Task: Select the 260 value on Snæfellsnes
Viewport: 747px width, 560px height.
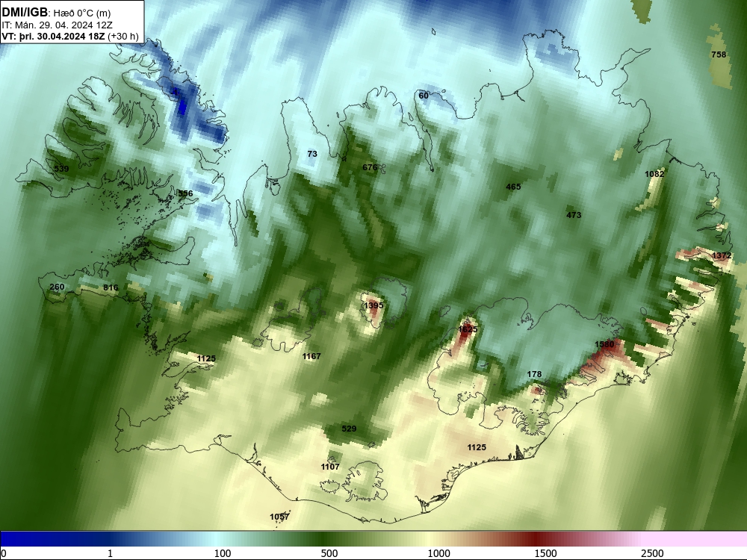Action: [57, 287]
